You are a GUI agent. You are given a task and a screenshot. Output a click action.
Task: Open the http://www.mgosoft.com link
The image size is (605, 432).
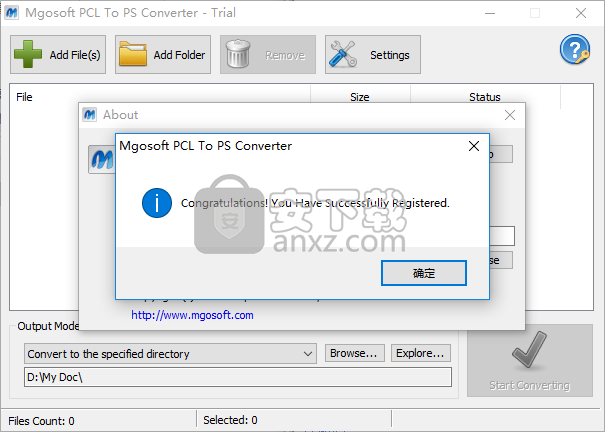192,315
